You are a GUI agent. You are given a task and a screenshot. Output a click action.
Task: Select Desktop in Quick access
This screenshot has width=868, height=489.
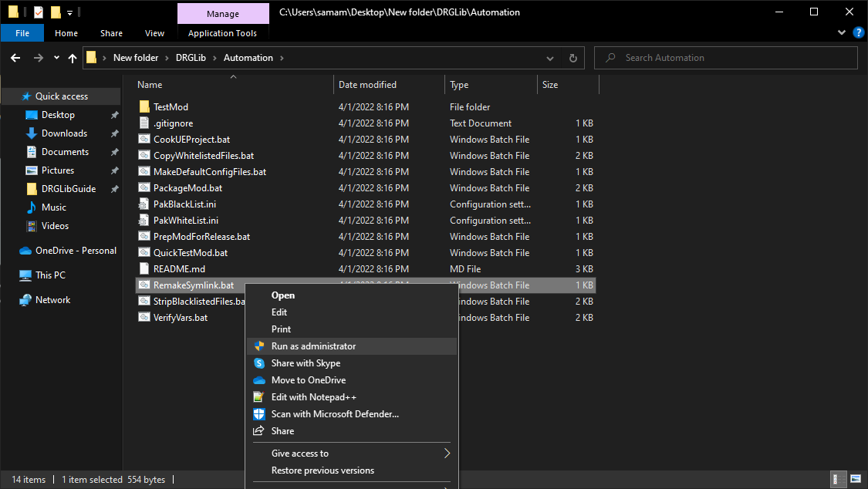click(x=58, y=115)
